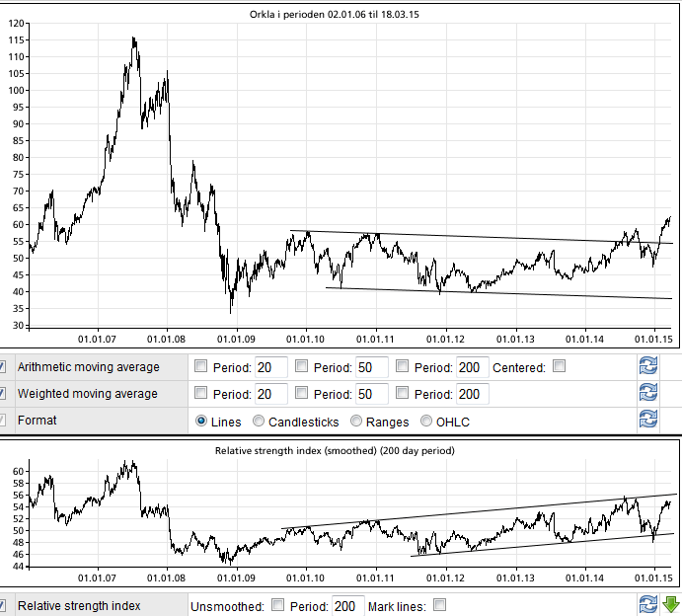The height and width of the screenshot is (616, 682).
Task: Select Candlesticks chart format
Action: point(260,421)
